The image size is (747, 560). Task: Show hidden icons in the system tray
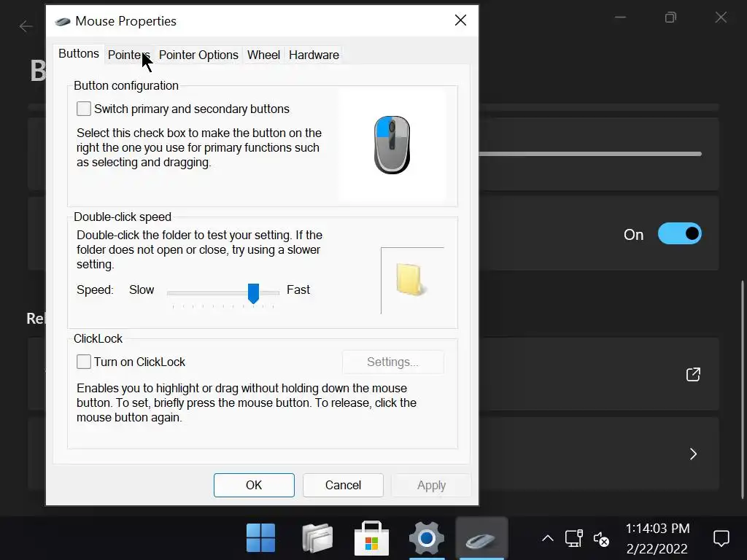(x=548, y=539)
